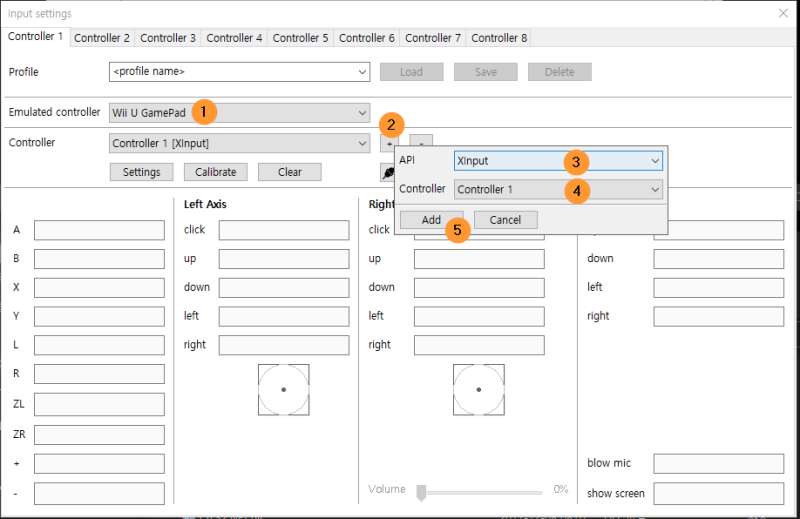Select the Left Axis up field
Viewport: 800px width, 519px height.
click(284, 259)
